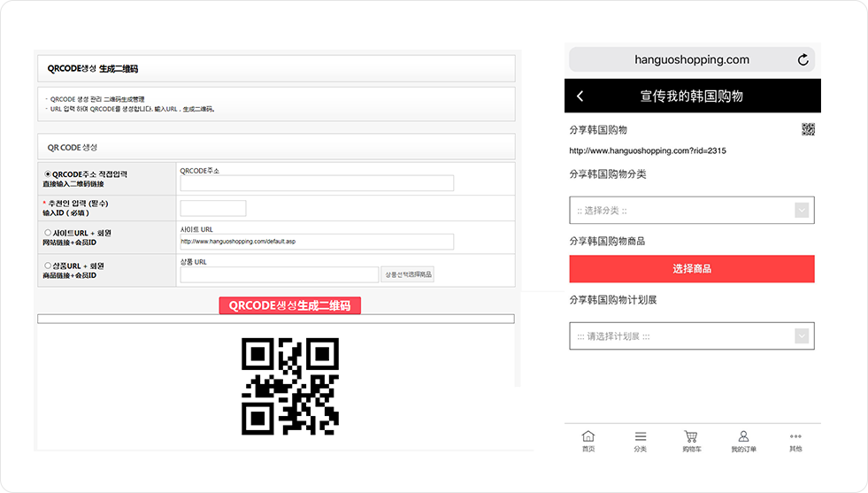Viewport: 868px width, 493px height.
Task: Click the 상품선택 选择商品 button
Action: [407, 274]
